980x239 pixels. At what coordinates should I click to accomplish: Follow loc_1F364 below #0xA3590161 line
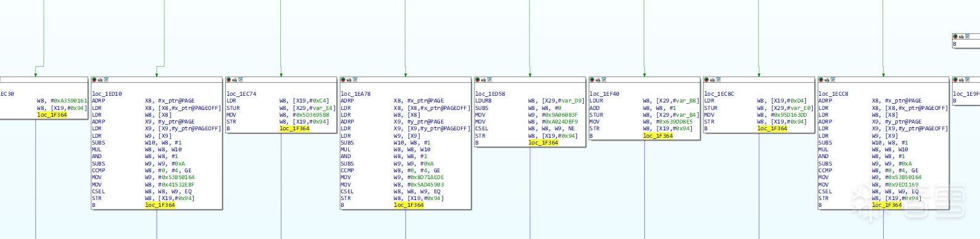(52, 115)
